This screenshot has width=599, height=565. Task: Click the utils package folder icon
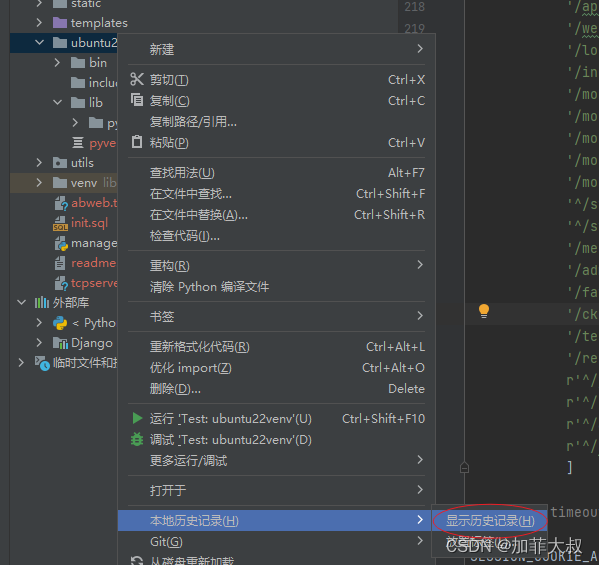(x=60, y=163)
